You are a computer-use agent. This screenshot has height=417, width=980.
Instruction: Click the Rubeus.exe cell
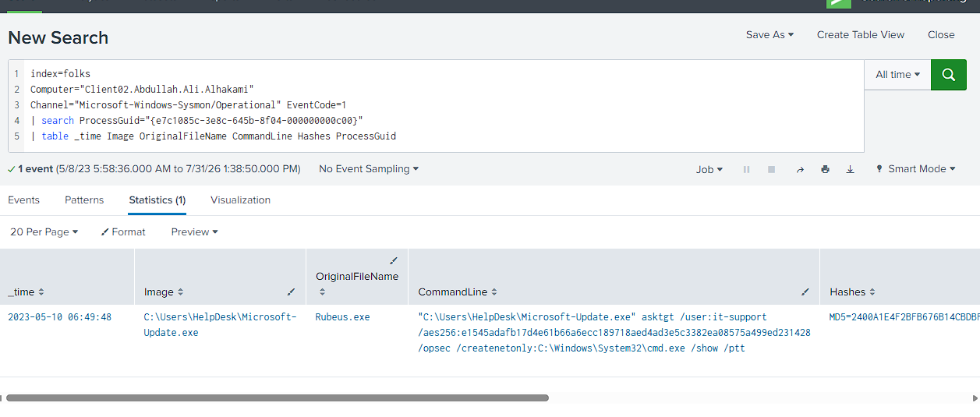click(x=342, y=317)
